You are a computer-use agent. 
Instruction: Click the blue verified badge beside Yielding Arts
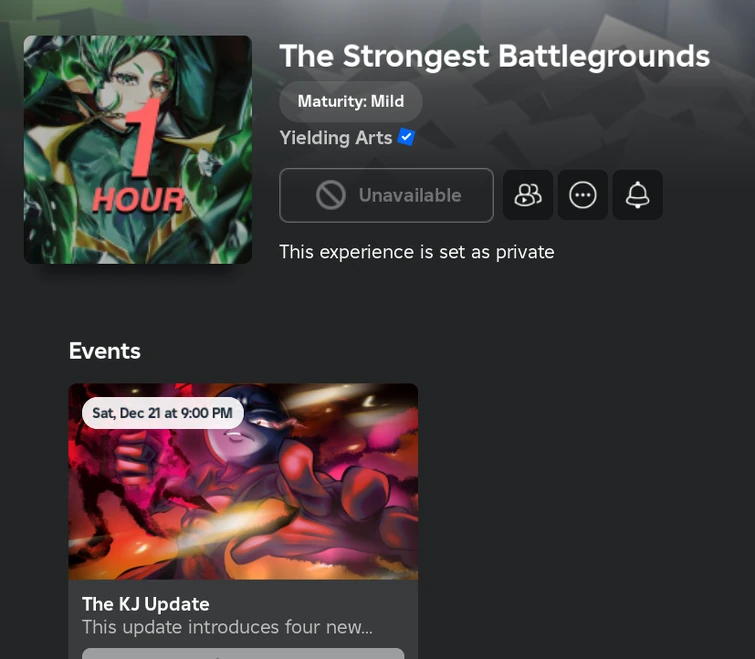click(406, 137)
